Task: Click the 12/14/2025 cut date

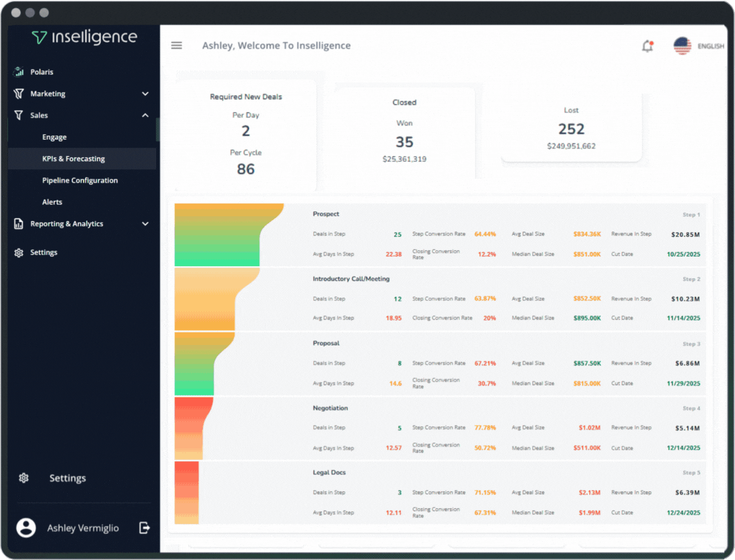Action: click(x=684, y=448)
